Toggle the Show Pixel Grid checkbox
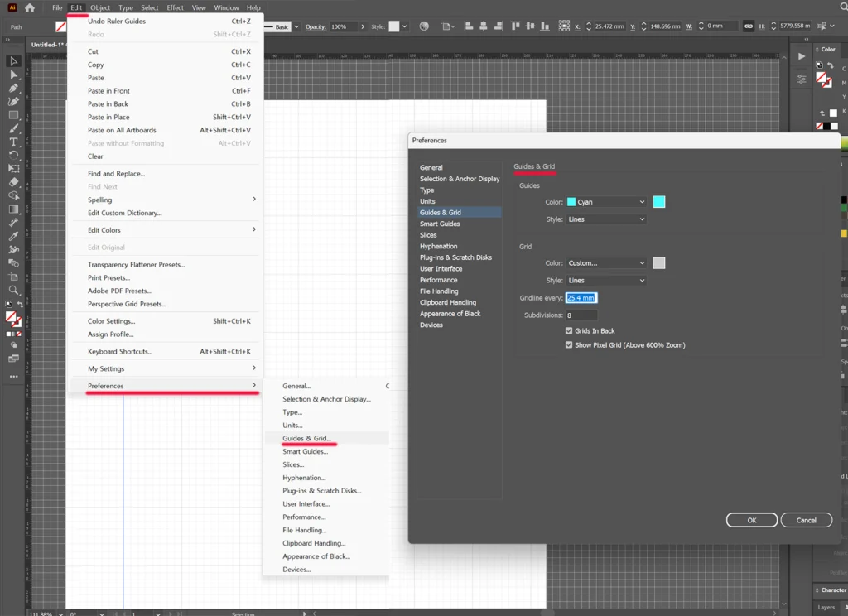 [569, 344]
